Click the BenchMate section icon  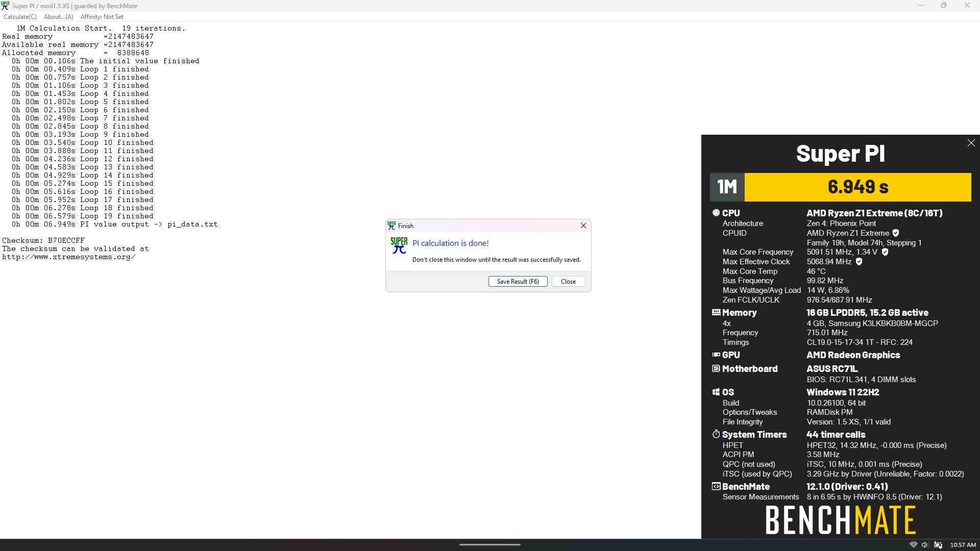(x=716, y=486)
